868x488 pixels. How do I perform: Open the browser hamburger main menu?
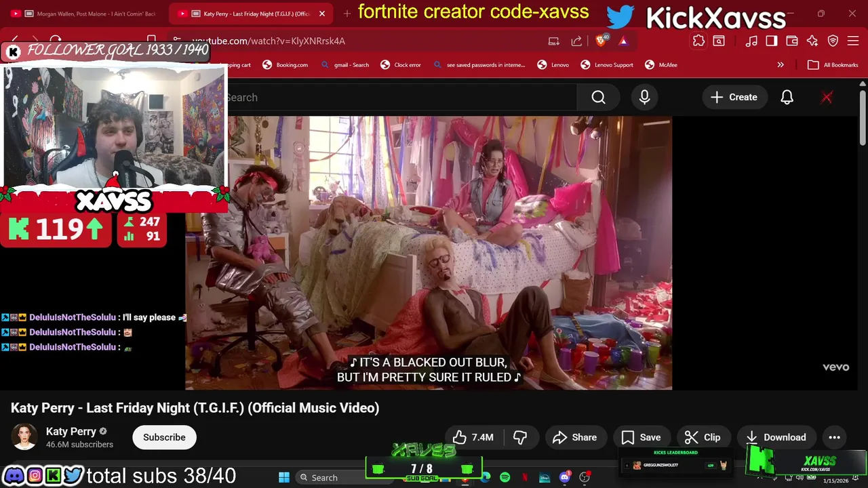[x=854, y=41]
